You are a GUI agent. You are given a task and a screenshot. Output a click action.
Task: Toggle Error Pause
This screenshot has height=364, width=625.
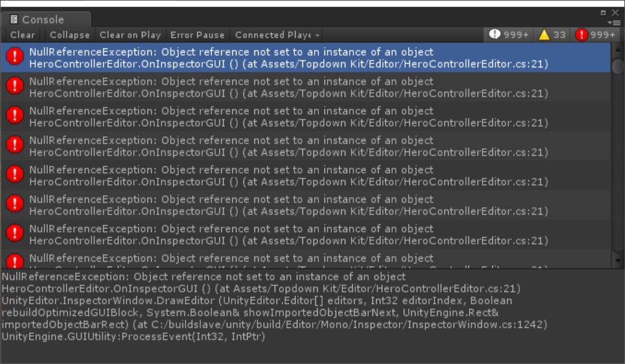tap(197, 35)
